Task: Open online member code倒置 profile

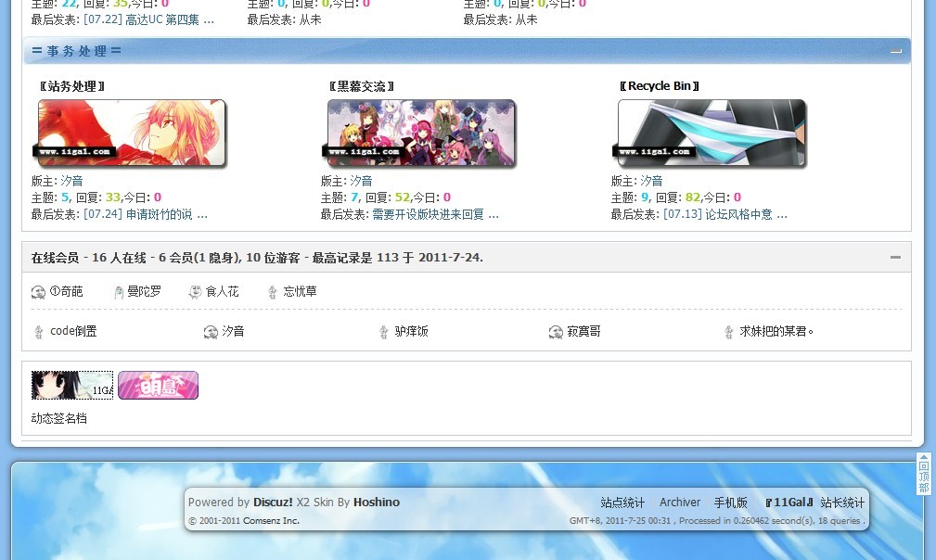Action: click(x=73, y=331)
